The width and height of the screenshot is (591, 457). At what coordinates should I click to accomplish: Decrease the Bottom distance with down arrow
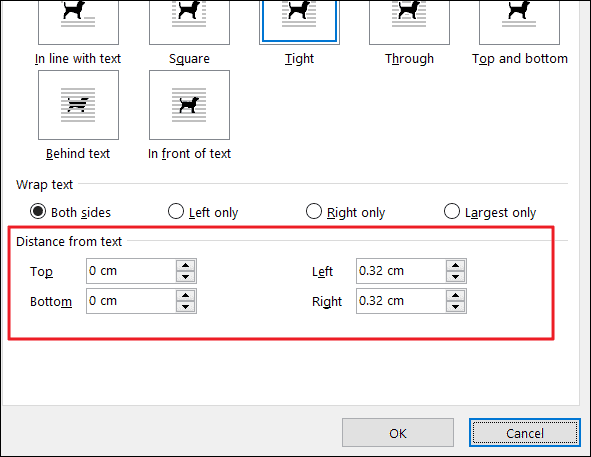coord(185,307)
